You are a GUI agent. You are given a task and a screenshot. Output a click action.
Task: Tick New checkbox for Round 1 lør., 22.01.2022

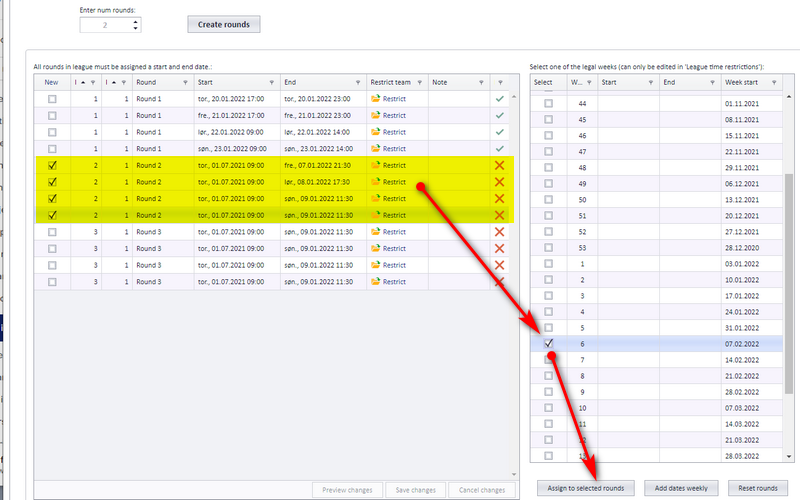coord(52,132)
